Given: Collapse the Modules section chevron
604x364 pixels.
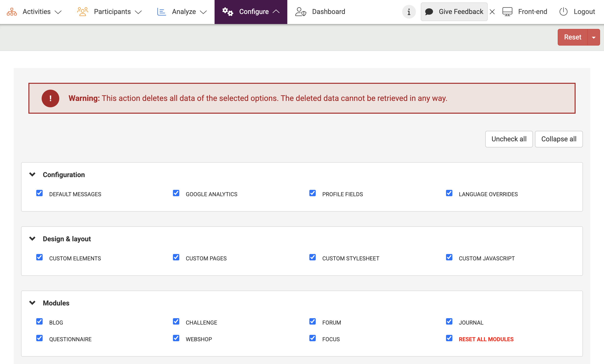Looking at the screenshot, I should (x=32, y=303).
